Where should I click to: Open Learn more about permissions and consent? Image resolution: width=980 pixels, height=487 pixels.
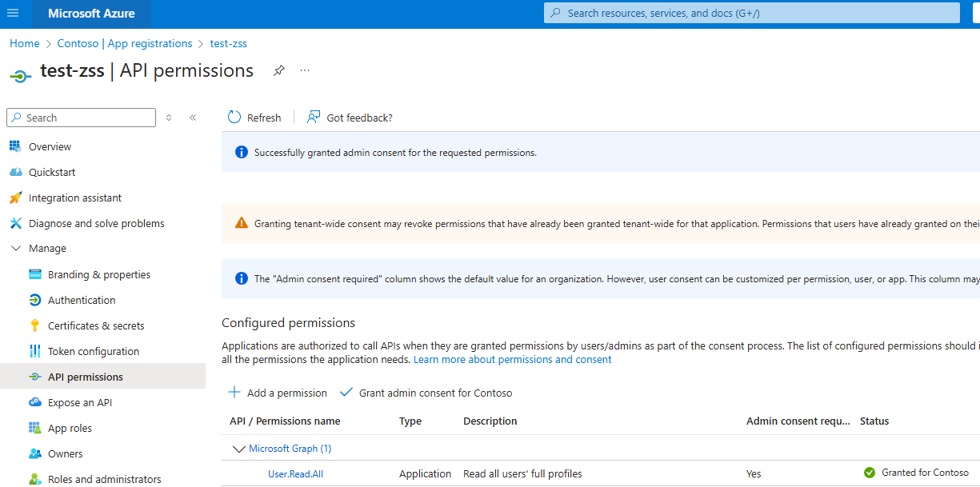click(x=512, y=359)
